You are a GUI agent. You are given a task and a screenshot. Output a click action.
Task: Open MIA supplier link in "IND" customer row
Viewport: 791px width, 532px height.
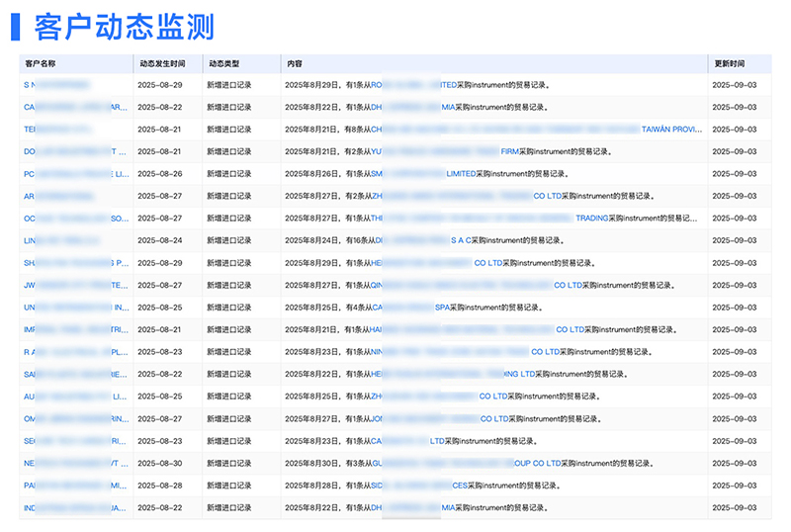pos(413,507)
